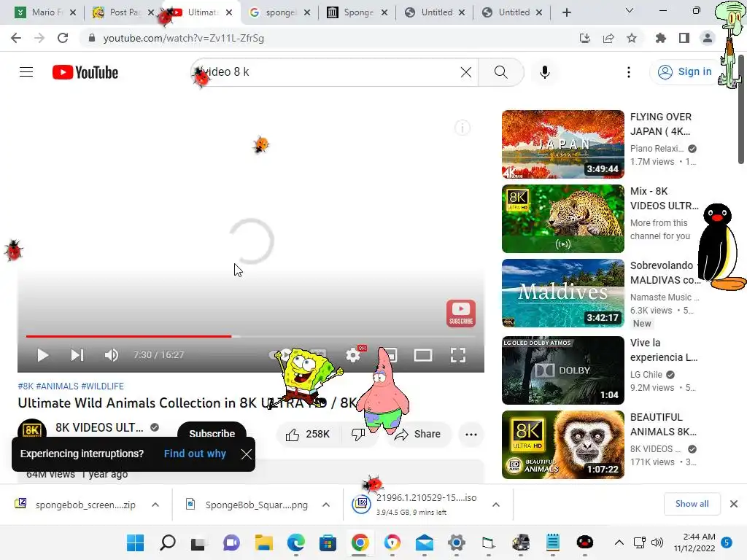Dismiss the Experiencing interruptions popup
The height and width of the screenshot is (560, 747).
tap(246, 454)
